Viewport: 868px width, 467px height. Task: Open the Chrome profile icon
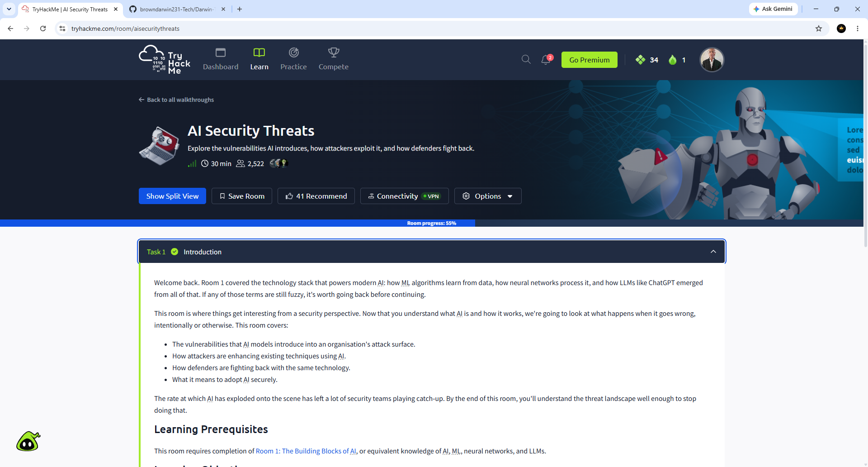coord(841,29)
